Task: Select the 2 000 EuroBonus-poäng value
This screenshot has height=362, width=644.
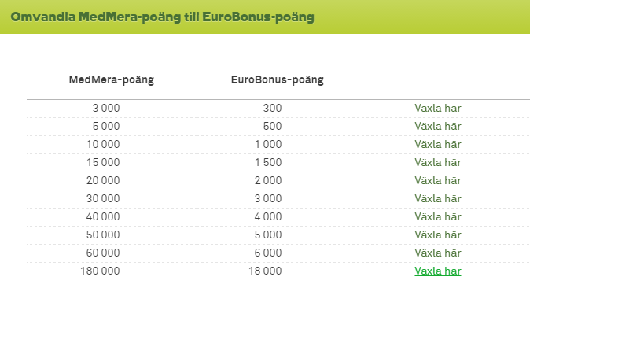Action: [268, 180]
